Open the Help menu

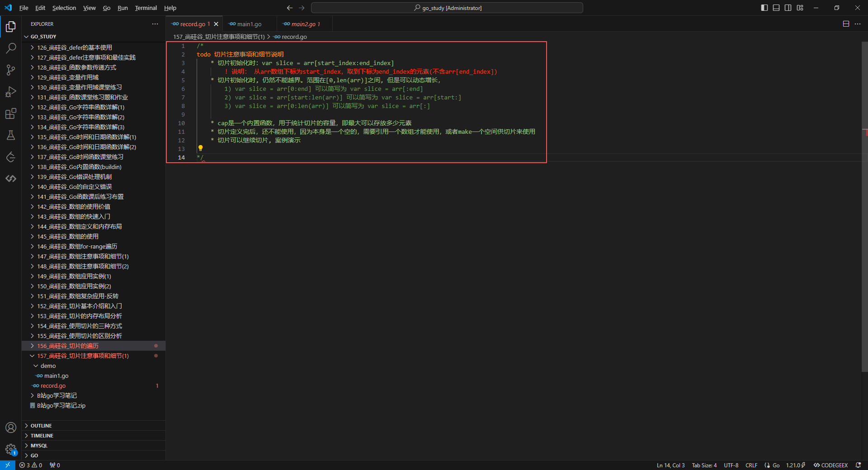(x=170, y=8)
